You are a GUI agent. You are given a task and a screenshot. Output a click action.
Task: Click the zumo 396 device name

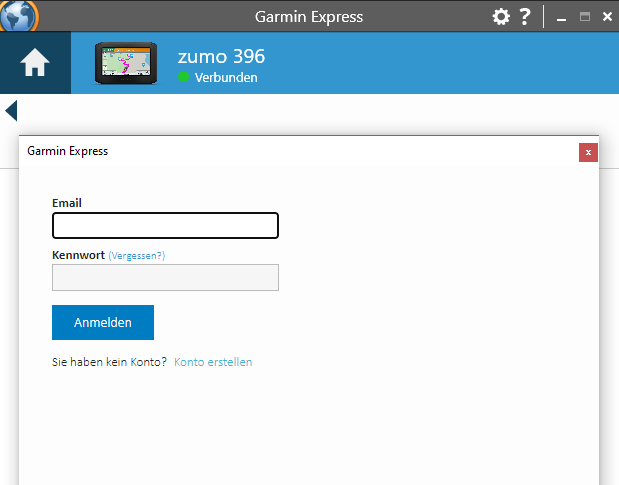tap(221, 56)
